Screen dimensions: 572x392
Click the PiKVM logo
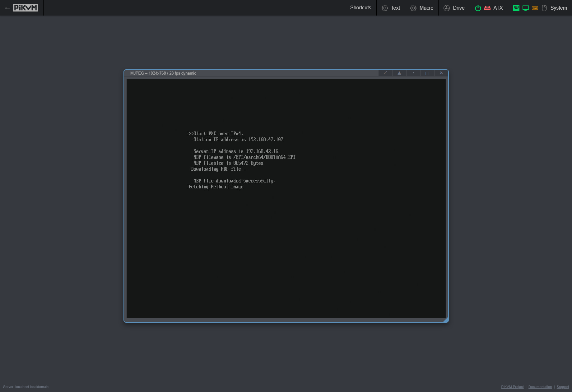(26, 8)
